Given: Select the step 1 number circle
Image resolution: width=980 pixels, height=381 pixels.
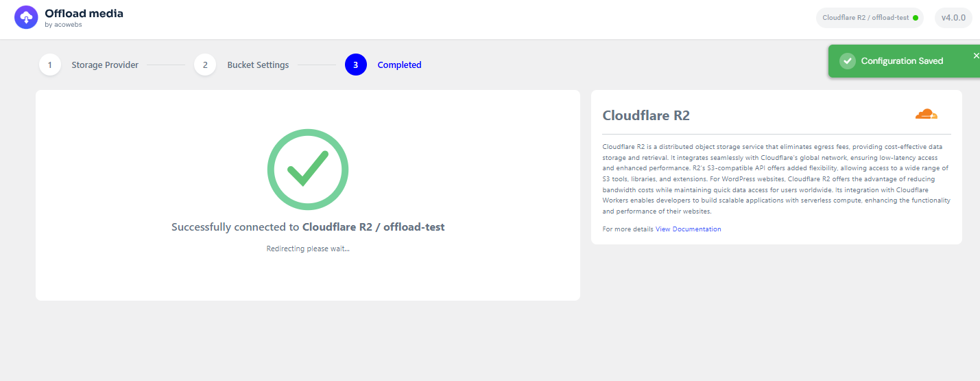Looking at the screenshot, I should coord(49,65).
